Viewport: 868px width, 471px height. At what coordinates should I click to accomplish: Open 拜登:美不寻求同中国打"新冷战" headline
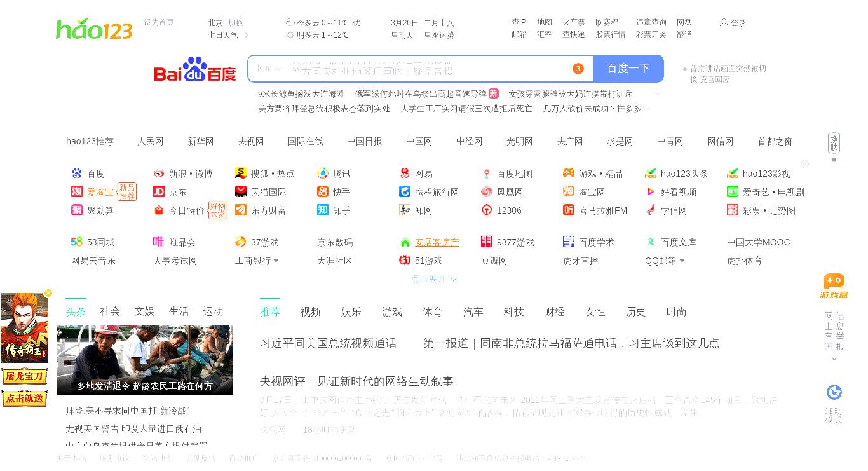(128, 411)
